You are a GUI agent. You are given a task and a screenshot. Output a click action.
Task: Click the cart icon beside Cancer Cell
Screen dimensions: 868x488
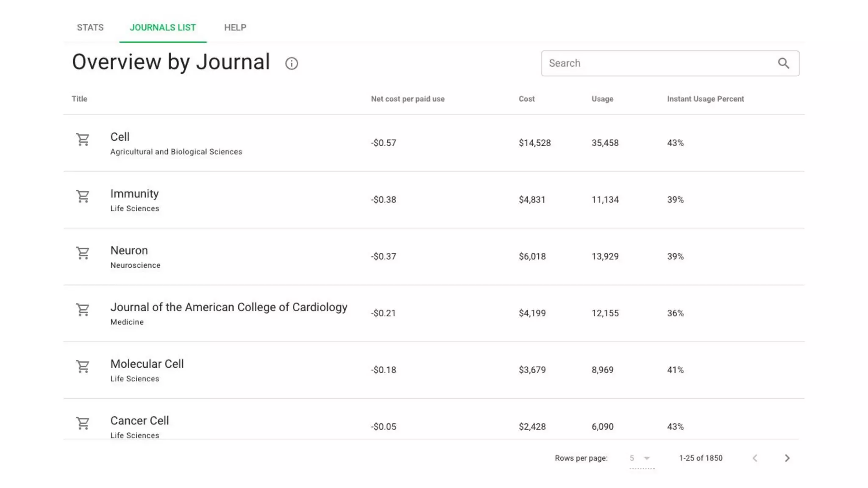[83, 423]
